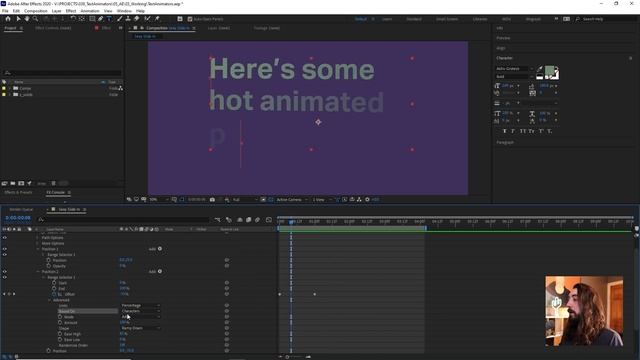The height and width of the screenshot is (360, 640).
Task: Open the Shape Ramp Down dropdown
Action: tap(140, 328)
